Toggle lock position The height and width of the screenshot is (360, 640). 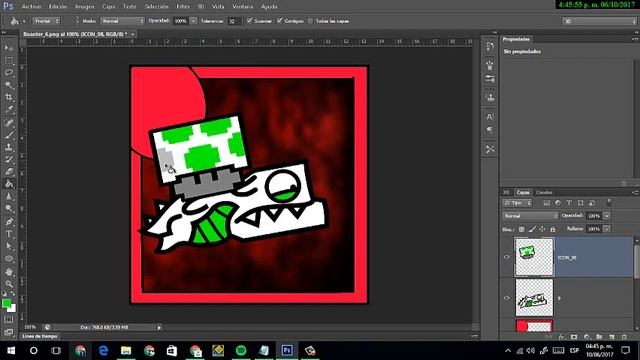(x=542, y=229)
